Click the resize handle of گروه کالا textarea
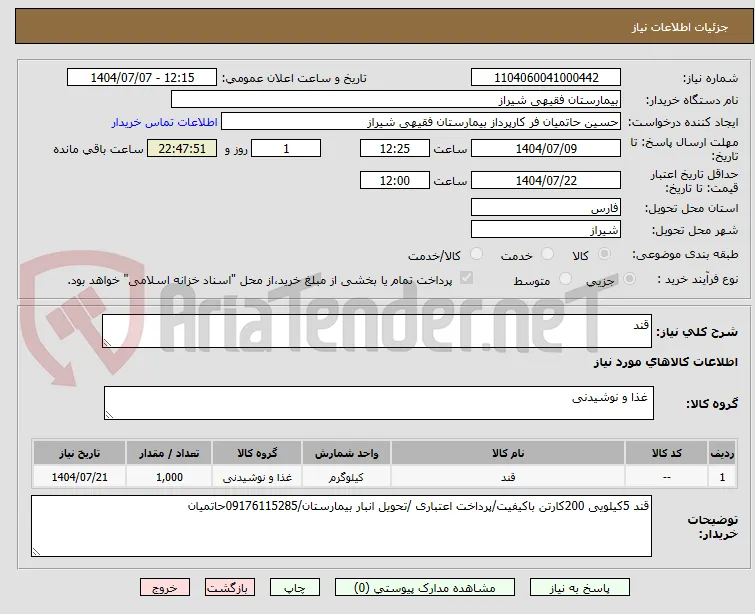The width and height of the screenshot is (755, 614). 109,414
